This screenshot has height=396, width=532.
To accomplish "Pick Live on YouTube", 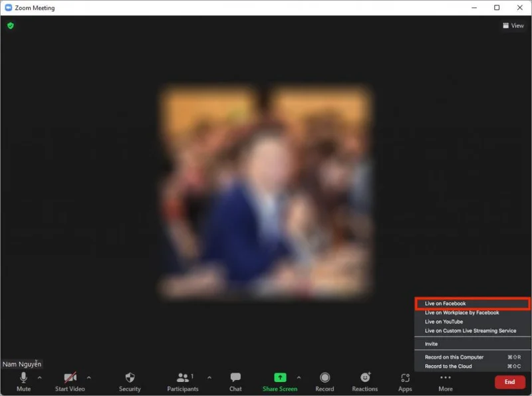I will coord(472,322).
